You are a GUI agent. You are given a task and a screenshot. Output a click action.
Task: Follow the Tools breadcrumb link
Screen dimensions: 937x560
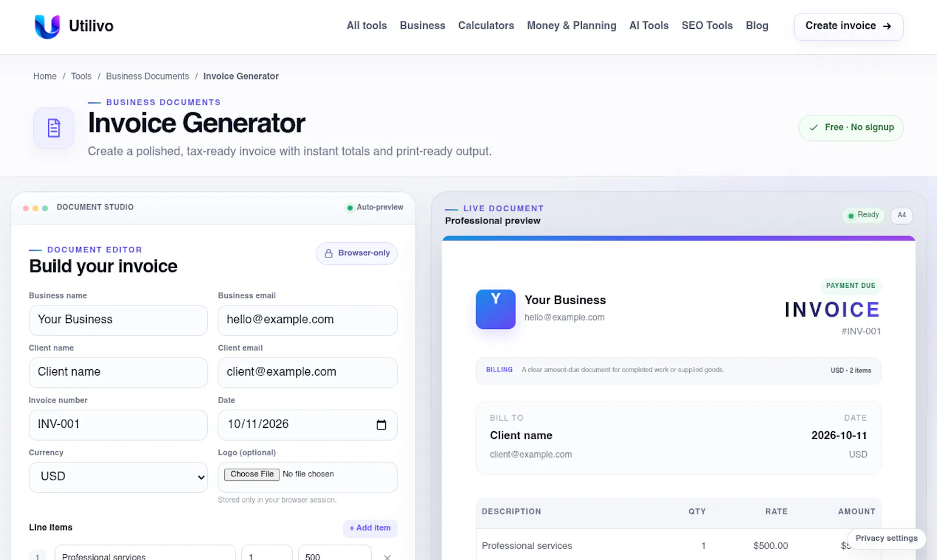(x=81, y=76)
